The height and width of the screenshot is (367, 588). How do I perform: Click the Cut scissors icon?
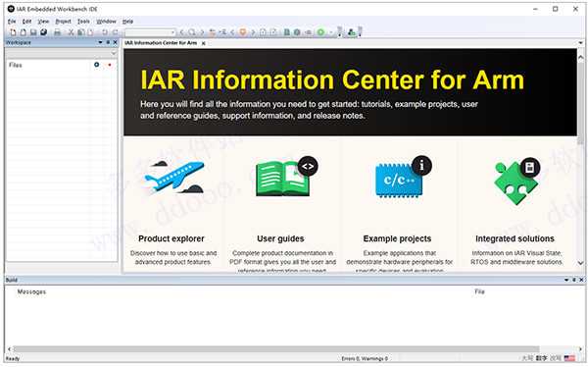tap(71, 32)
